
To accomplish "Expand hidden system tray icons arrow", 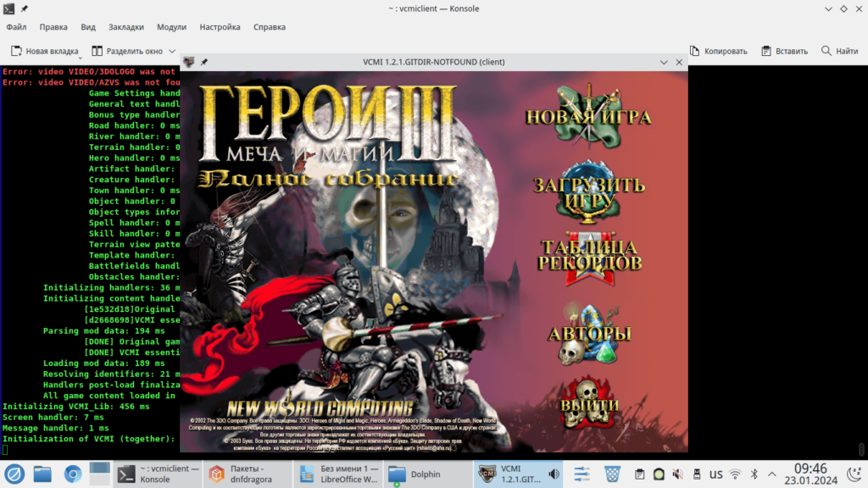I will tap(771, 474).
